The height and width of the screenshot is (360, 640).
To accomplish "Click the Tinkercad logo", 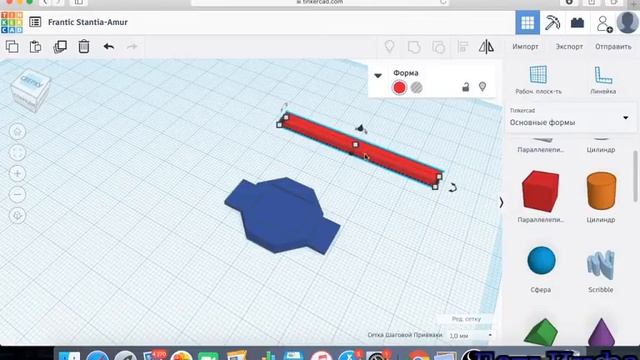I will tap(11, 22).
